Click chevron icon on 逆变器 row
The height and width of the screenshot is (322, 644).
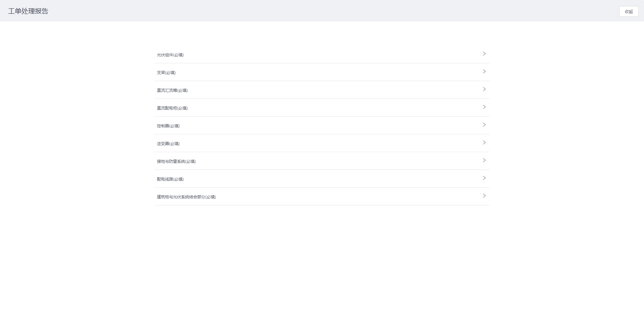[484, 142]
